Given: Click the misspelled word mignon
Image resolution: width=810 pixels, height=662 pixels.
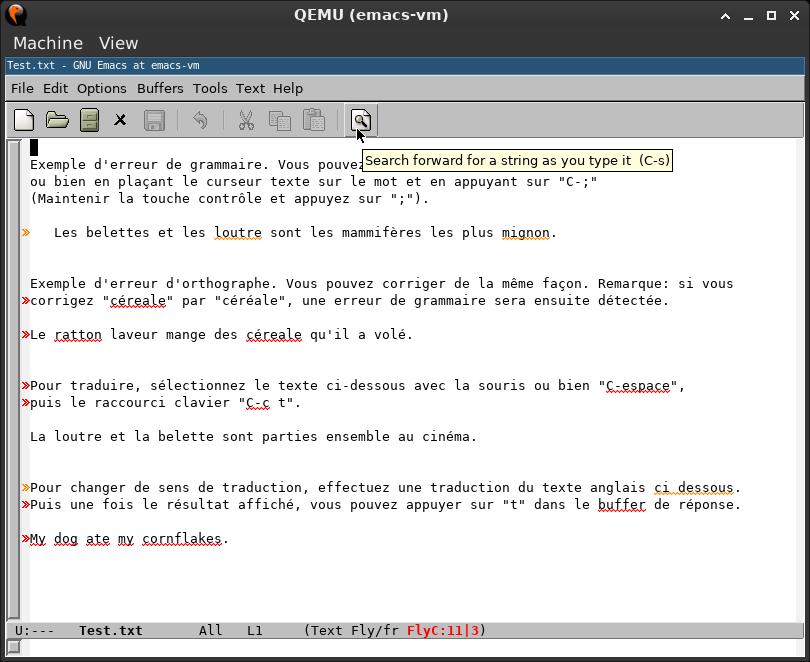Looking at the screenshot, I should [528, 232].
